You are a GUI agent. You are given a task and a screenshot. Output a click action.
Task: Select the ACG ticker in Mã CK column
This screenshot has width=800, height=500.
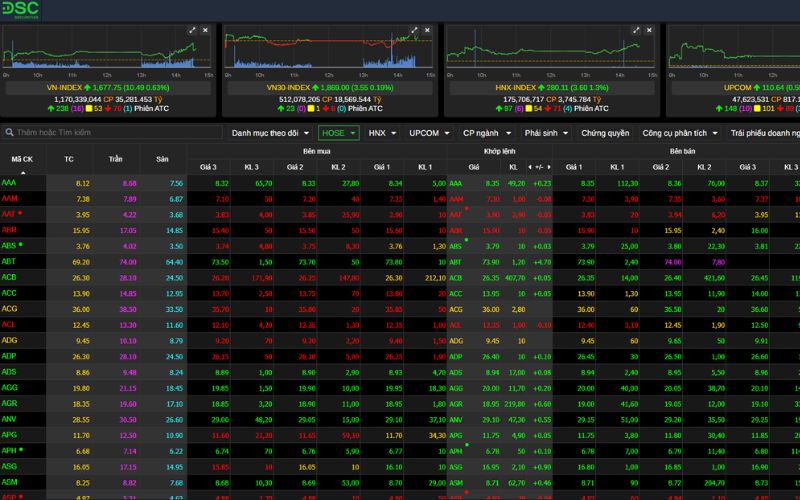point(9,309)
